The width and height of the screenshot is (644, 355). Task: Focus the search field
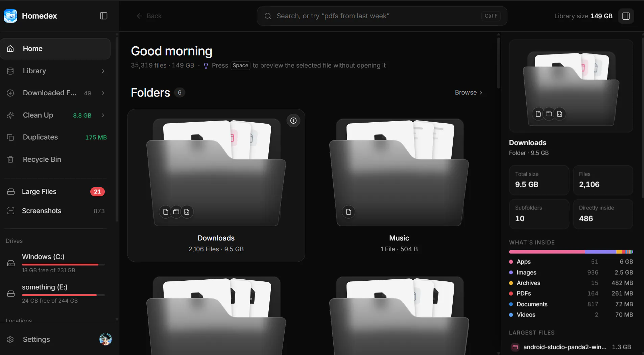pyautogui.click(x=382, y=16)
